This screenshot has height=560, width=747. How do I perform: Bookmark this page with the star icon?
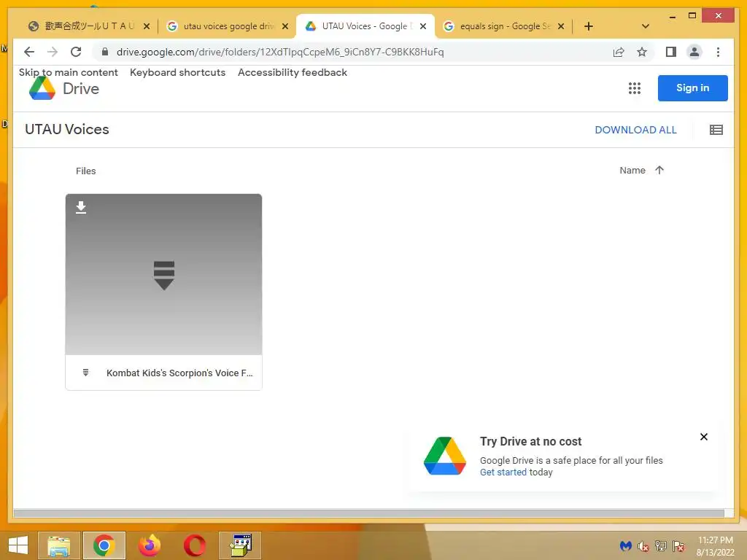coord(642,52)
